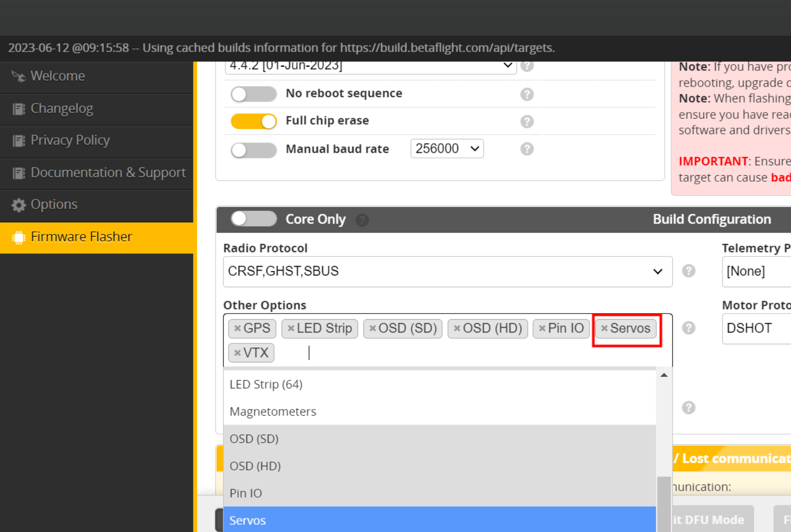Open help for Manual baud rate
791x532 pixels.
tap(527, 149)
